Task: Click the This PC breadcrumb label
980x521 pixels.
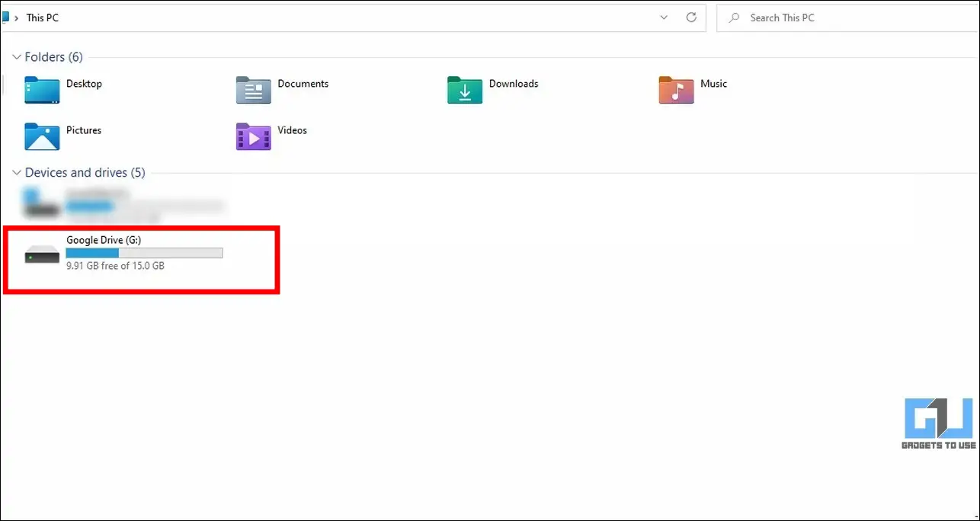Action: (43, 18)
